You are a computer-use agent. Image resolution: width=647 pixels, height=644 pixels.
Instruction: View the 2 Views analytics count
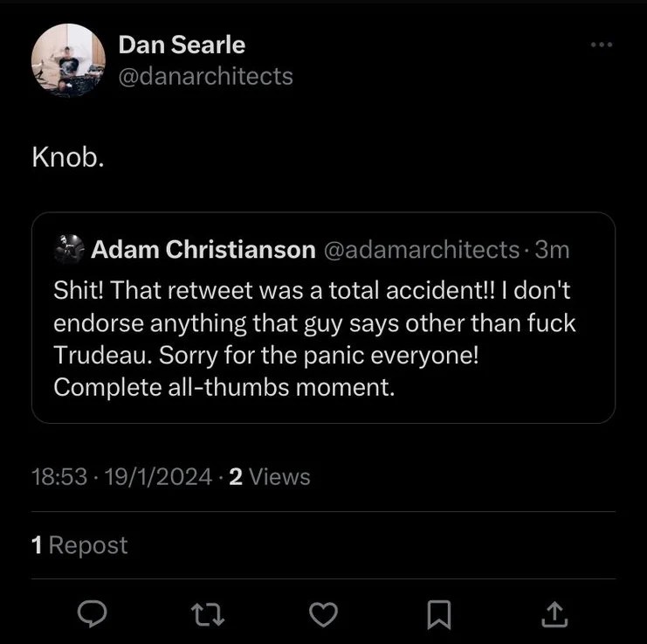pos(269,476)
